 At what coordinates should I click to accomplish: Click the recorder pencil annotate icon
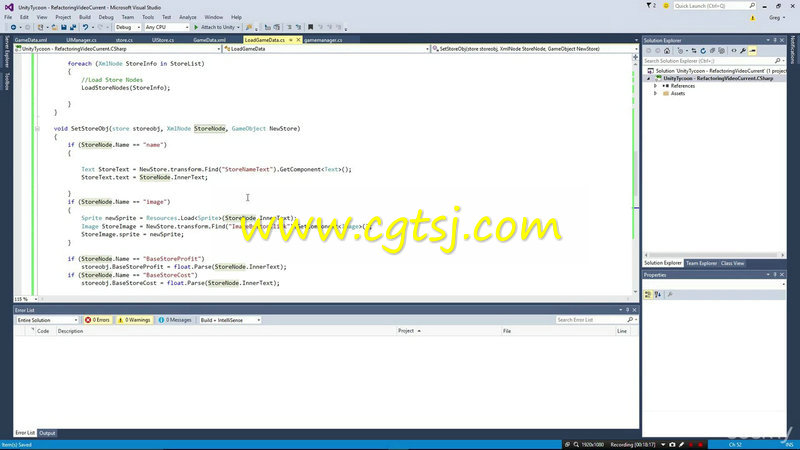tap(682, 445)
